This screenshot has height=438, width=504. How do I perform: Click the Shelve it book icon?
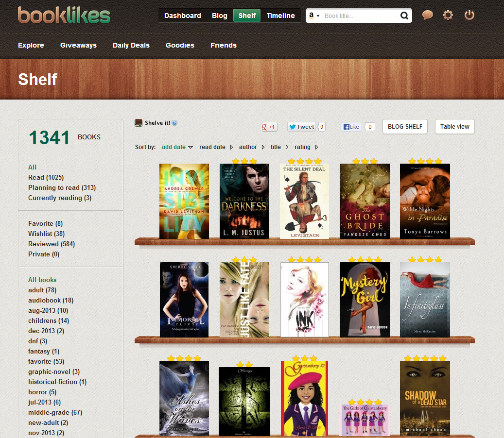pos(139,123)
